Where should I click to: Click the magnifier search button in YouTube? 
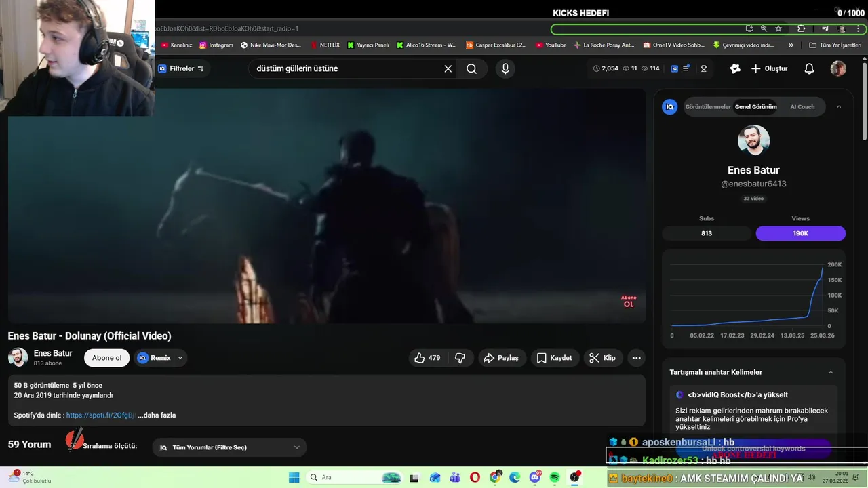[x=471, y=68]
